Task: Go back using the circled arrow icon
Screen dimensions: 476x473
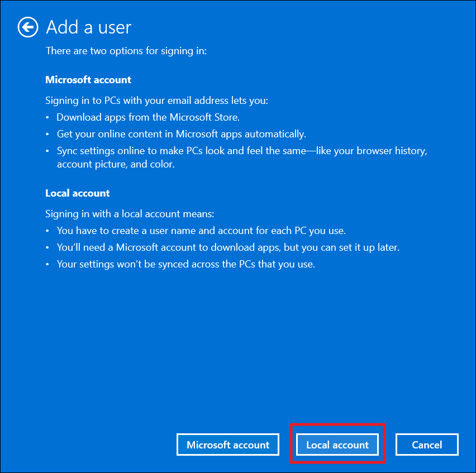Action: (28, 27)
